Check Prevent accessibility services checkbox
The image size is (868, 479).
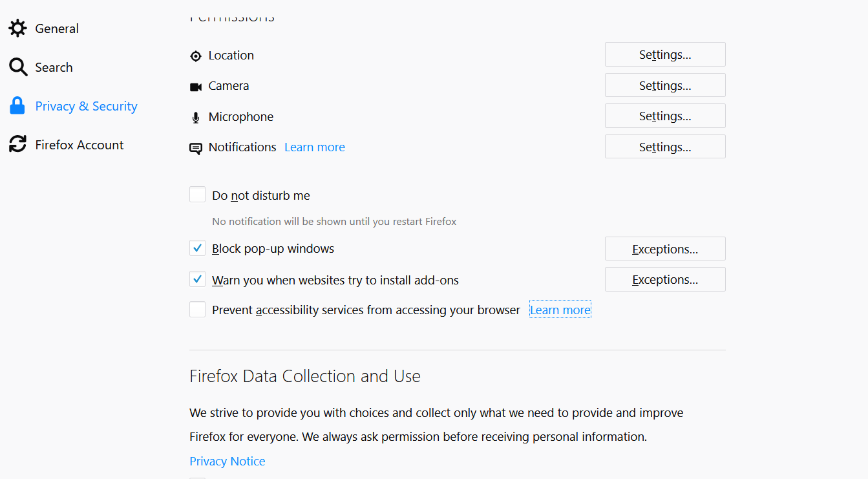click(198, 310)
